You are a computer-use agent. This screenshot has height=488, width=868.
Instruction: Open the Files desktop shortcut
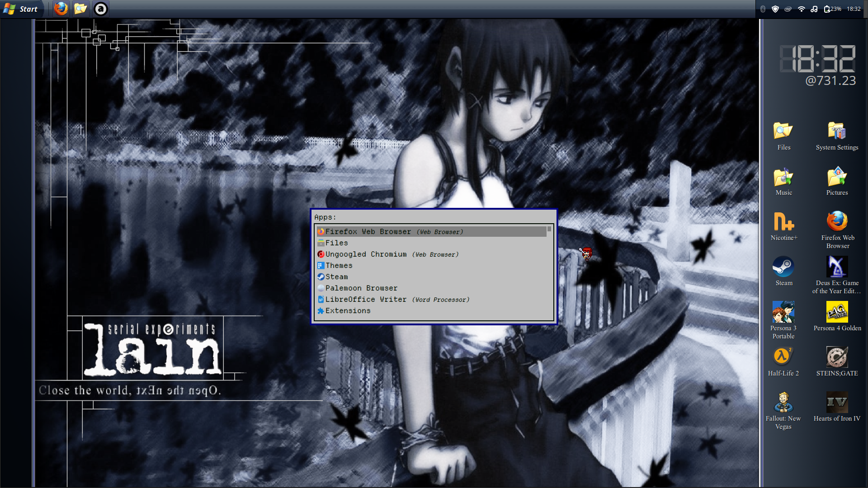[x=783, y=136]
